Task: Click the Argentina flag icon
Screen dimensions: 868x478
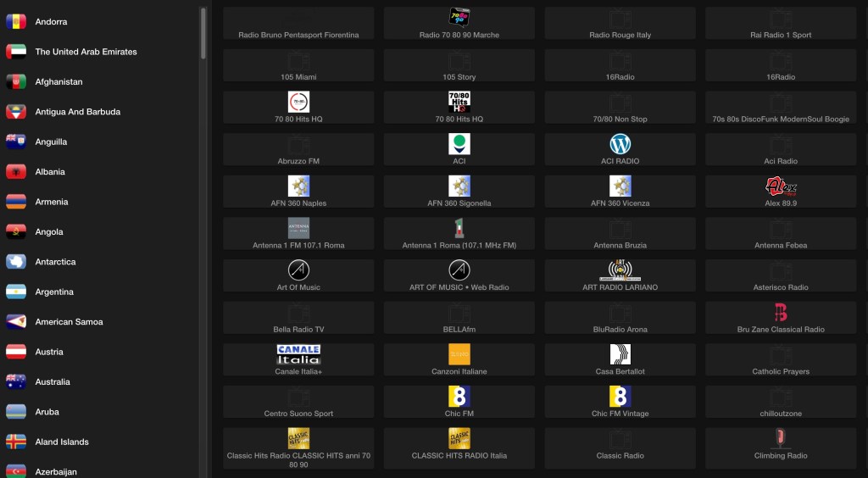Action: (16, 292)
